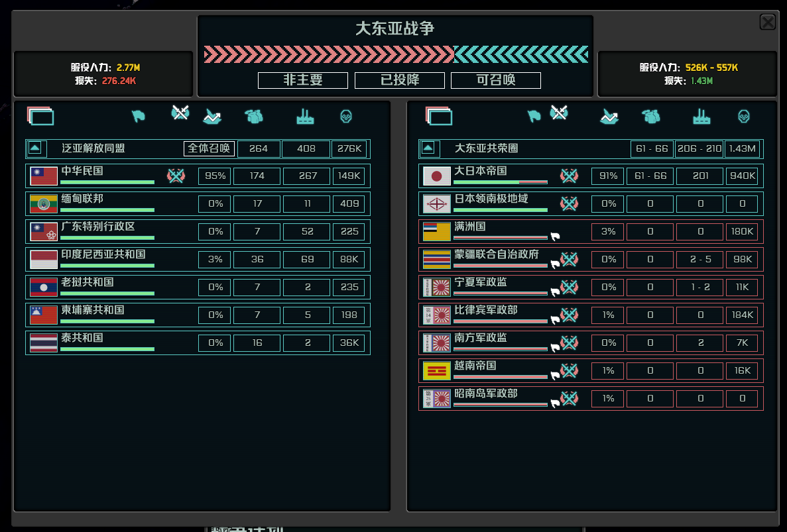The height and width of the screenshot is (532, 787).
Task: Click the 服役人力 2.77M summary on the left
Action: [x=105, y=67]
